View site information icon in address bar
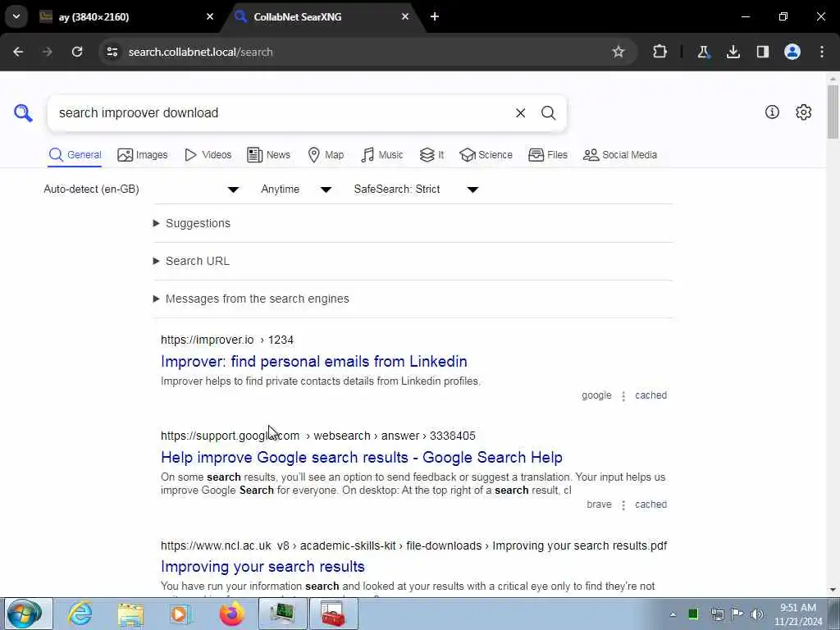The height and width of the screenshot is (630, 840). coord(112,52)
